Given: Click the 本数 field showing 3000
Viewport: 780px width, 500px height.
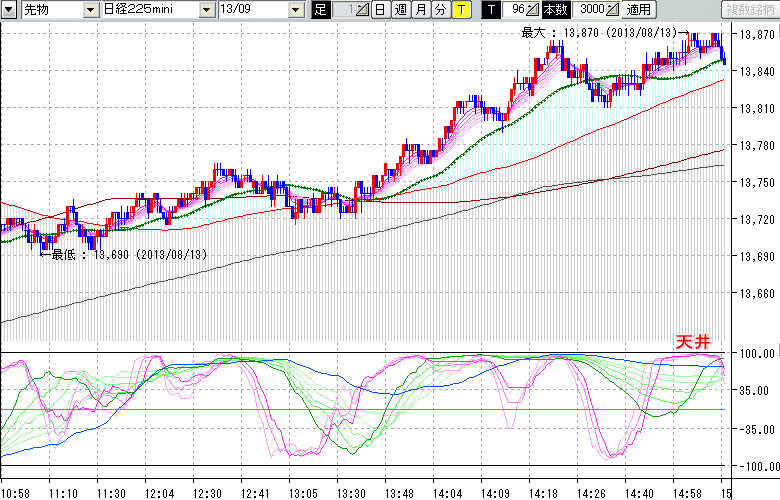Looking at the screenshot, I should (590, 10).
